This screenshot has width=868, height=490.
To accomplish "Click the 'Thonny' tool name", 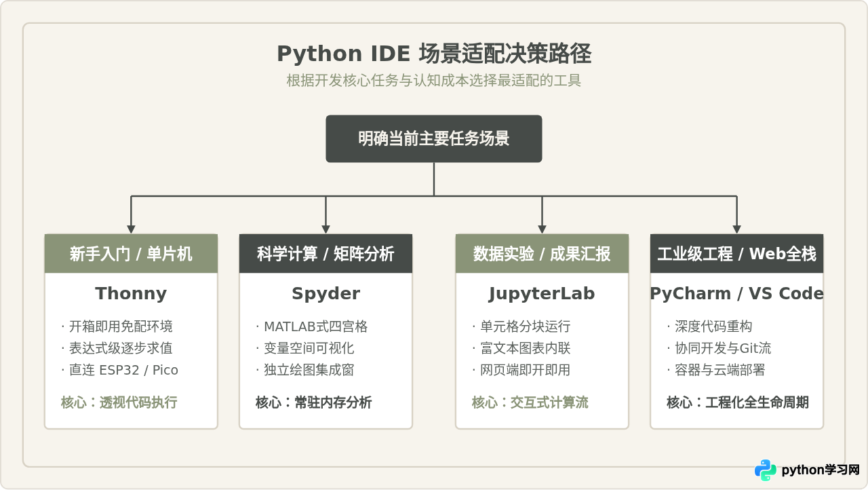I will (x=131, y=293).
